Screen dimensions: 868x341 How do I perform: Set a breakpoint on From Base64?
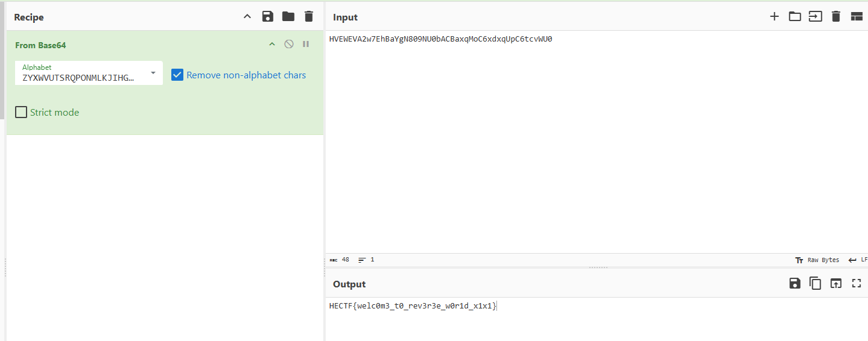point(306,44)
